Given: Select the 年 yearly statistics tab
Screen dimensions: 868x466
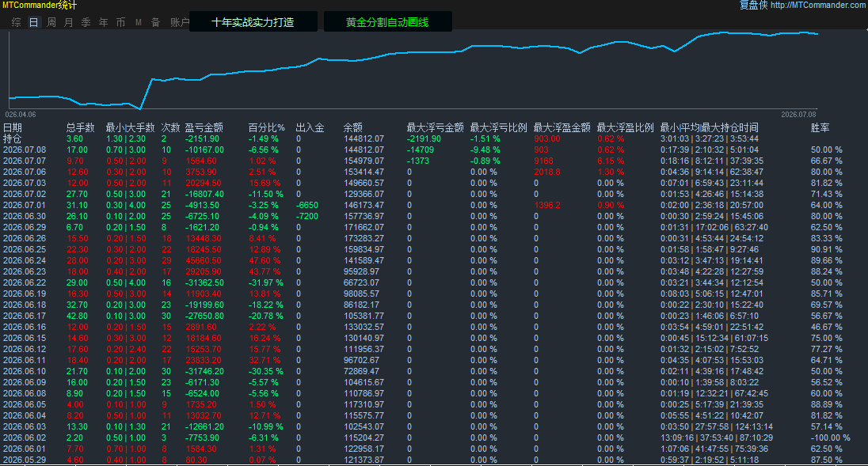Looking at the screenshot, I should click(104, 23).
